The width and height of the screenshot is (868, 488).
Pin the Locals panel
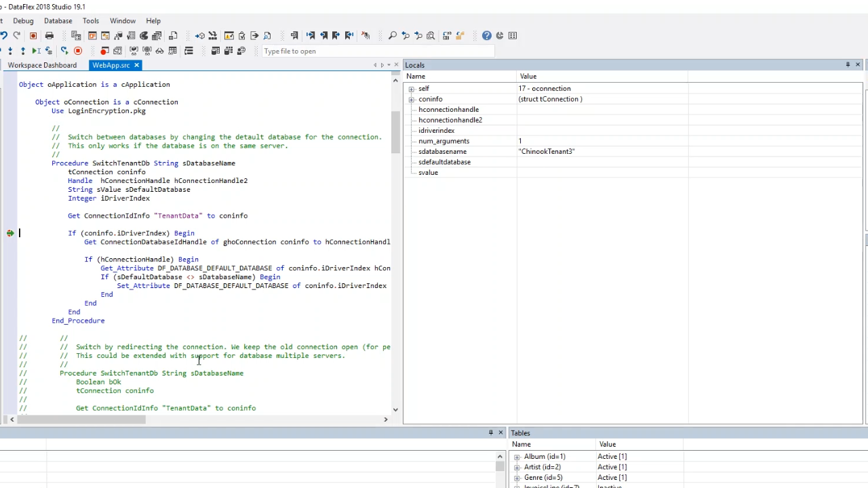click(848, 65)
